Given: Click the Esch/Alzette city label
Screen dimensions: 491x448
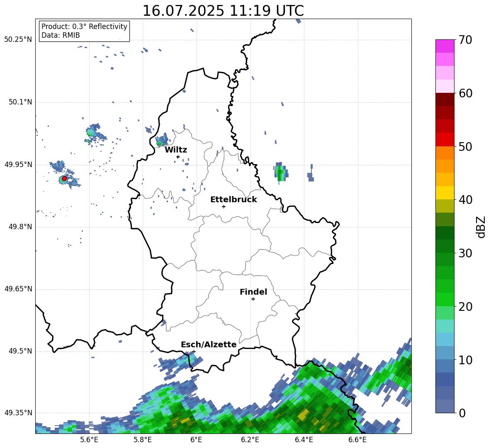Looking at the screenshot, I should coord(209,344).
